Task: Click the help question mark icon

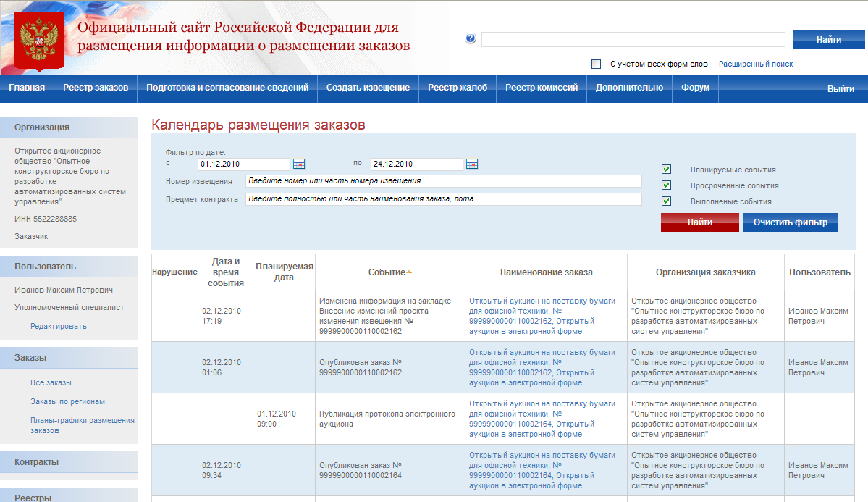Action: [471, 39]
